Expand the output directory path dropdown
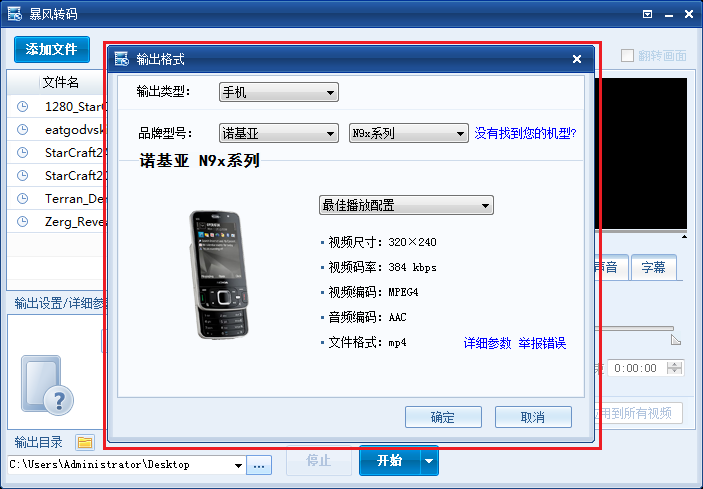Screen dimensions: 703x489 pos(239,465)
